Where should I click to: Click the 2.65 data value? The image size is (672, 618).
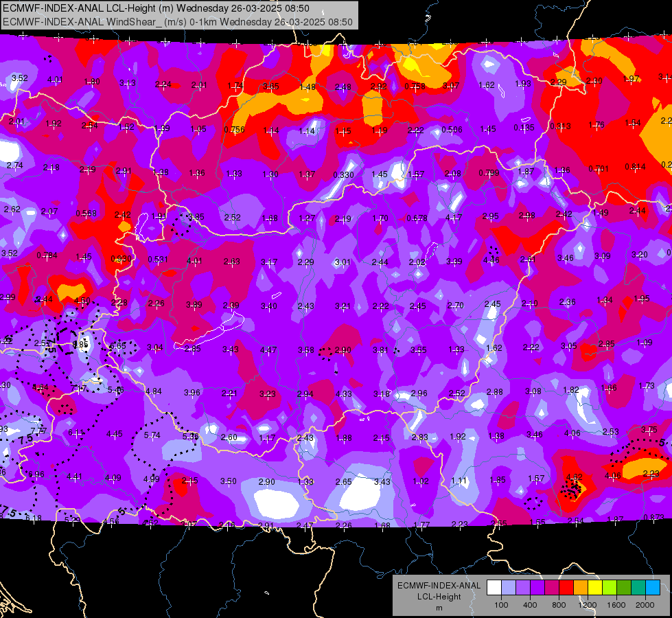(x=343, y=481)
